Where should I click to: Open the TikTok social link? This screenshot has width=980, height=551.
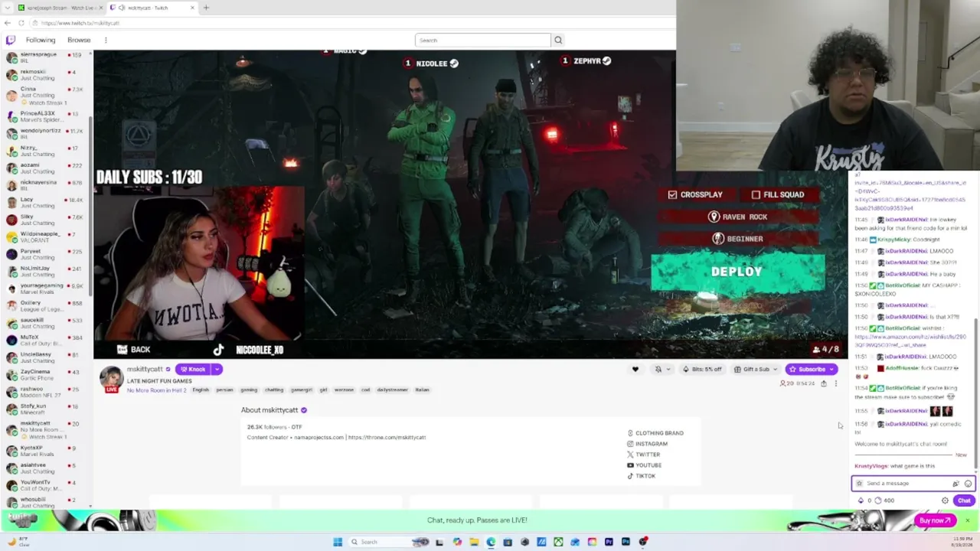tap(641, 476)
